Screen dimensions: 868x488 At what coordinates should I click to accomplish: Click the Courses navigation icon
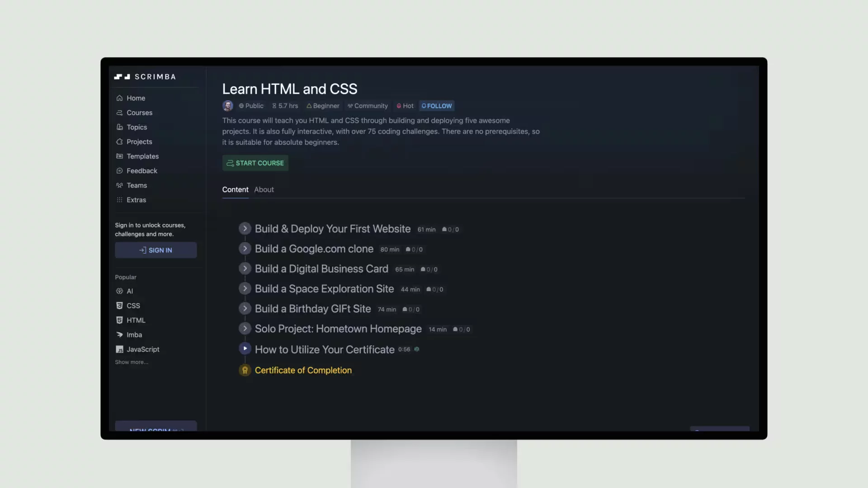pyautogui.click(x=120, y=113)
